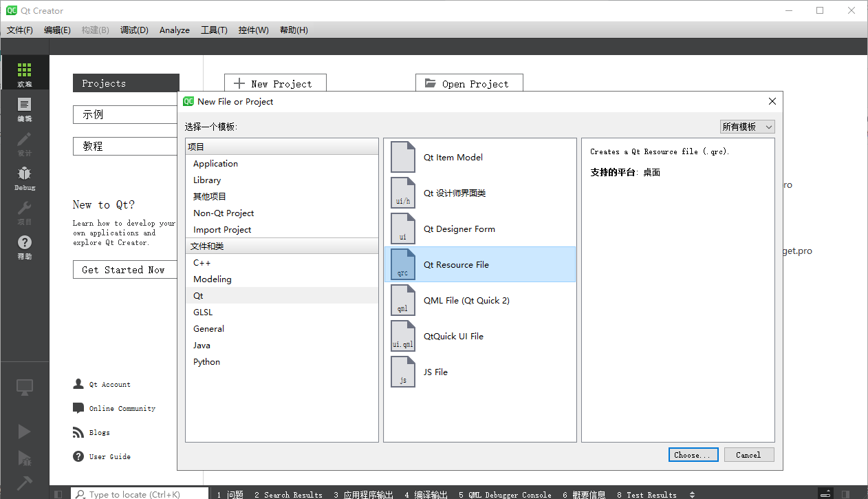Click the Run play icon
Image resolution: width=868 pixels, height=499 pixels.
[x=25, y=432]
